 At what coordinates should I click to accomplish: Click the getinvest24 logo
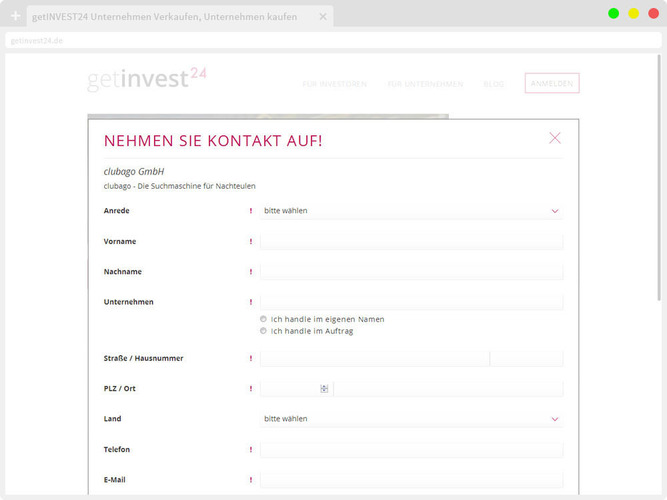tap(147, 79)
